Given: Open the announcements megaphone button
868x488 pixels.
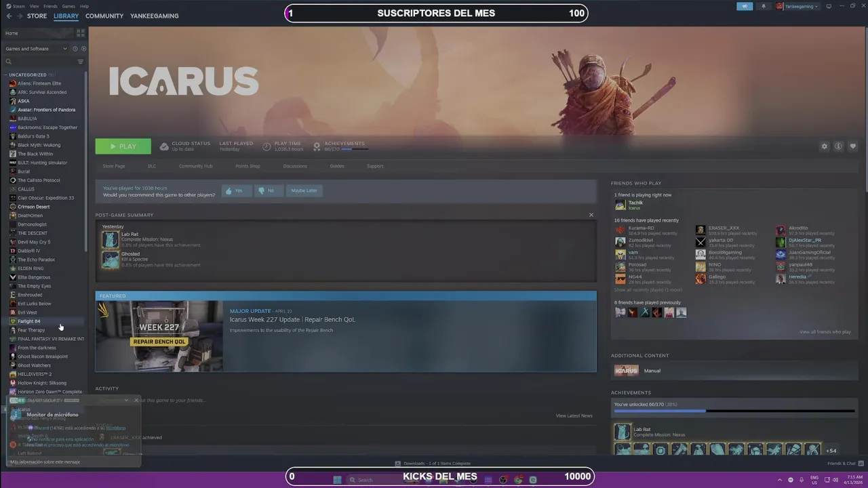Looking at the screenshot, I should click(x=745, y=6).
